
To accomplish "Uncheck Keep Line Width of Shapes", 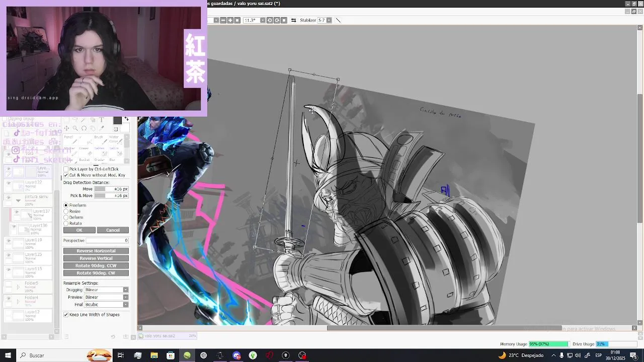I will [66, 315].
